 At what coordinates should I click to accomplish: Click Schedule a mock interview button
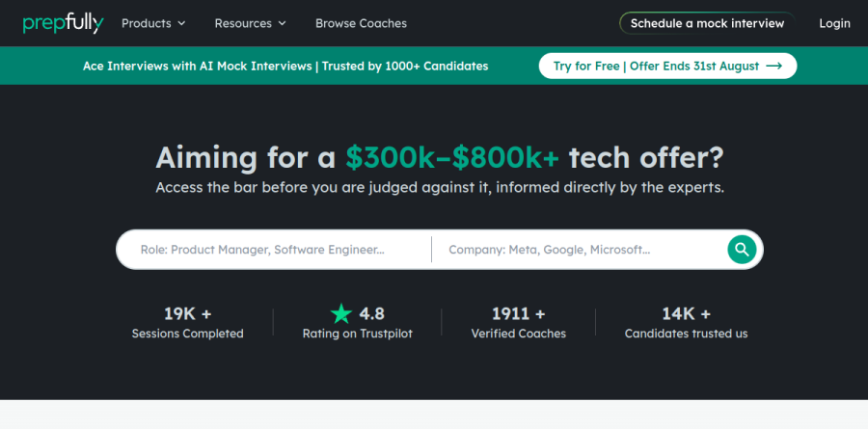tap(707, 23)
